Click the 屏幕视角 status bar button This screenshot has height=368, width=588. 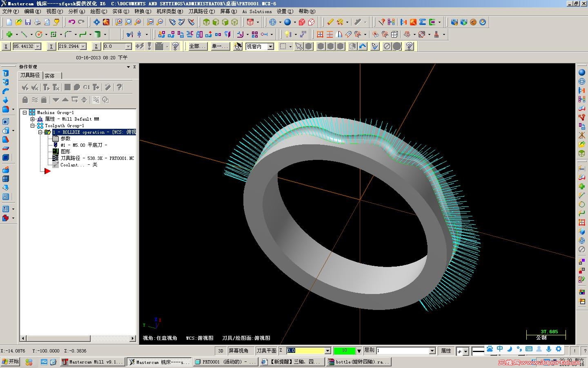coord(238,350)
